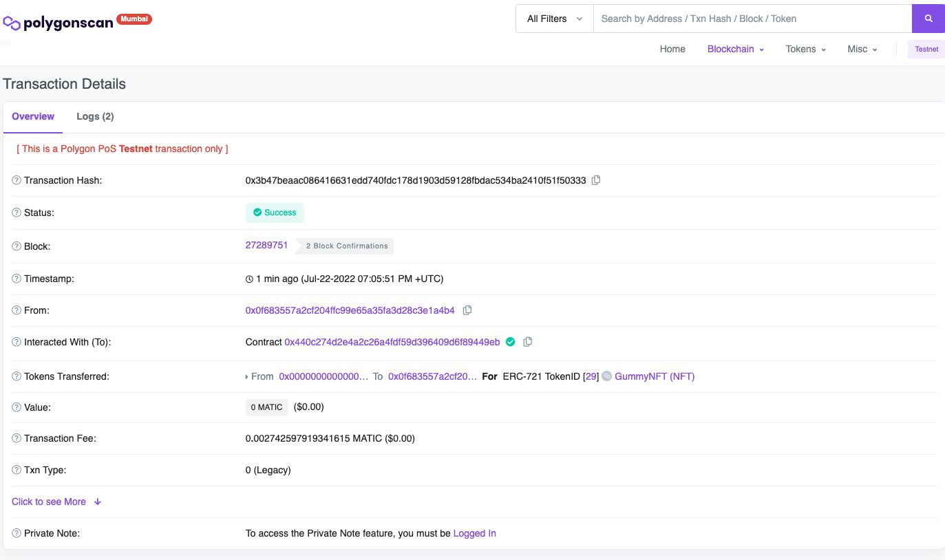The image size is (945, 560).
Task: Copy the contract address to clipboard
Action: (x=528, y=342)
